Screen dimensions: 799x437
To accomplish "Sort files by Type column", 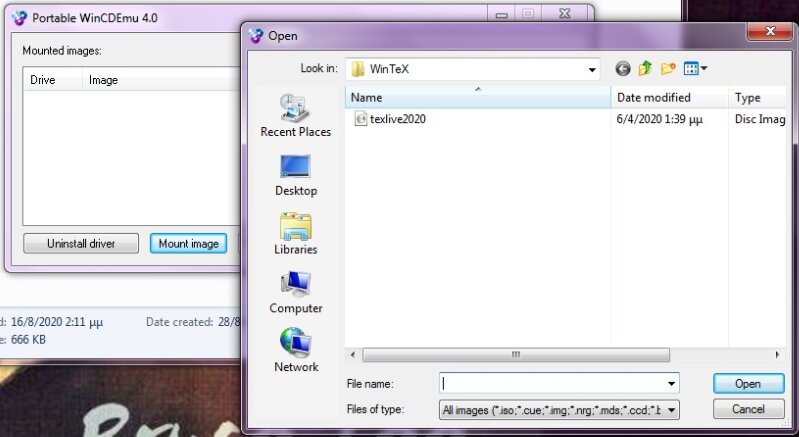I will (x=757, y=97).
